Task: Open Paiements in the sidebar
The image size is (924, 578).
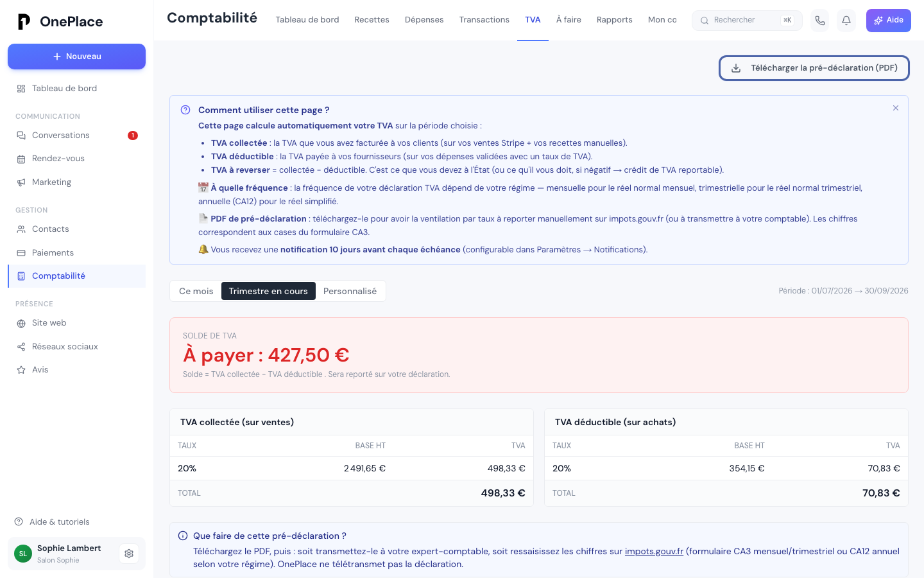Action: point(77,253)
